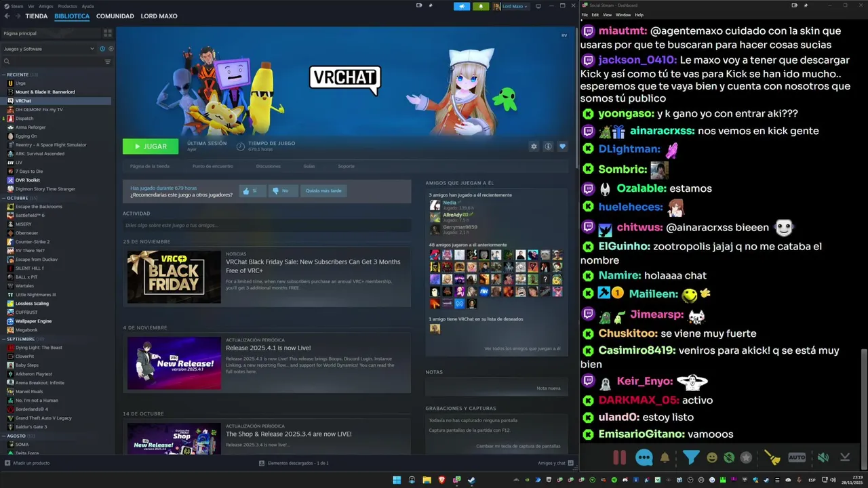
Task: Toggle green crossed-dollar icon in Social Stream
Action: coord(729,457)
